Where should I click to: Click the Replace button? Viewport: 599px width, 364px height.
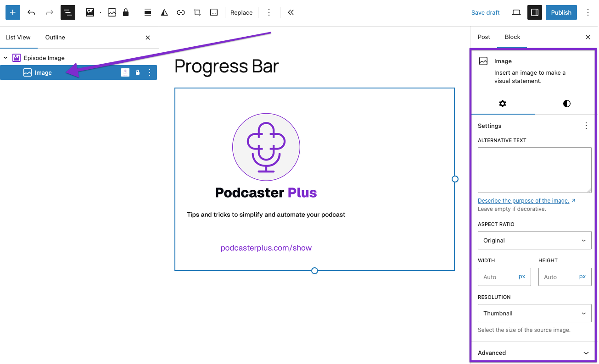tap(241, 12)
